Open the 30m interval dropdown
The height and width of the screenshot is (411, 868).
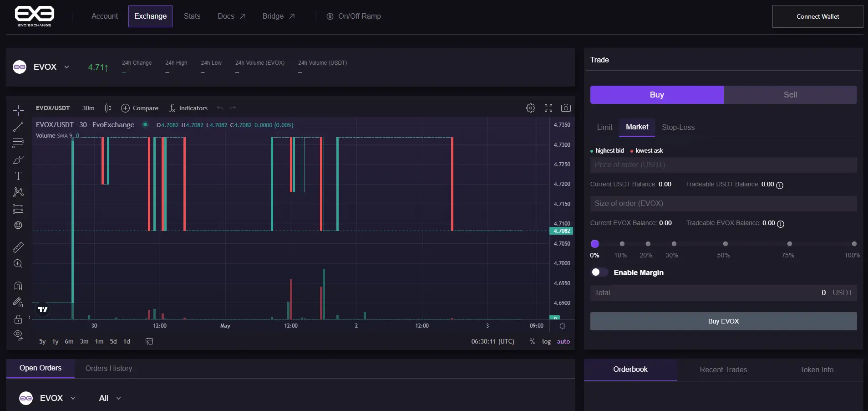coord(88,108)
